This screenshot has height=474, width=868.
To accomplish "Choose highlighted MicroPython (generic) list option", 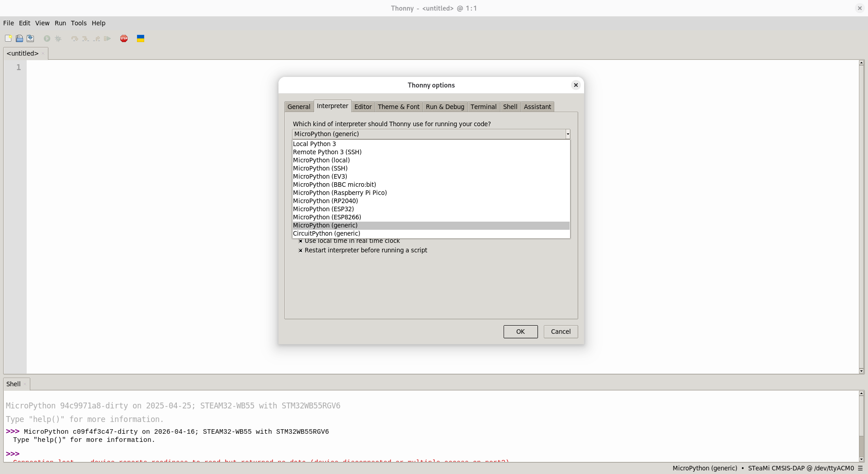I will (x=431, y=225).
